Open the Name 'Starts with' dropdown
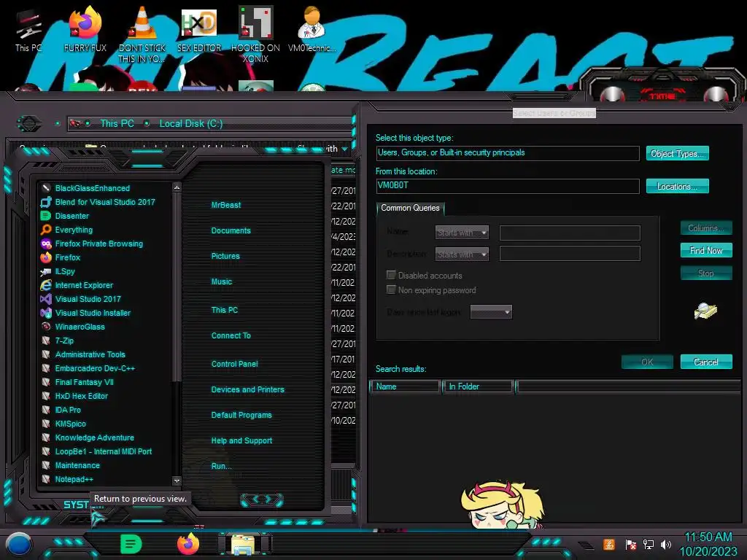This screenshot has height=560, width=747. click(462, 233)
